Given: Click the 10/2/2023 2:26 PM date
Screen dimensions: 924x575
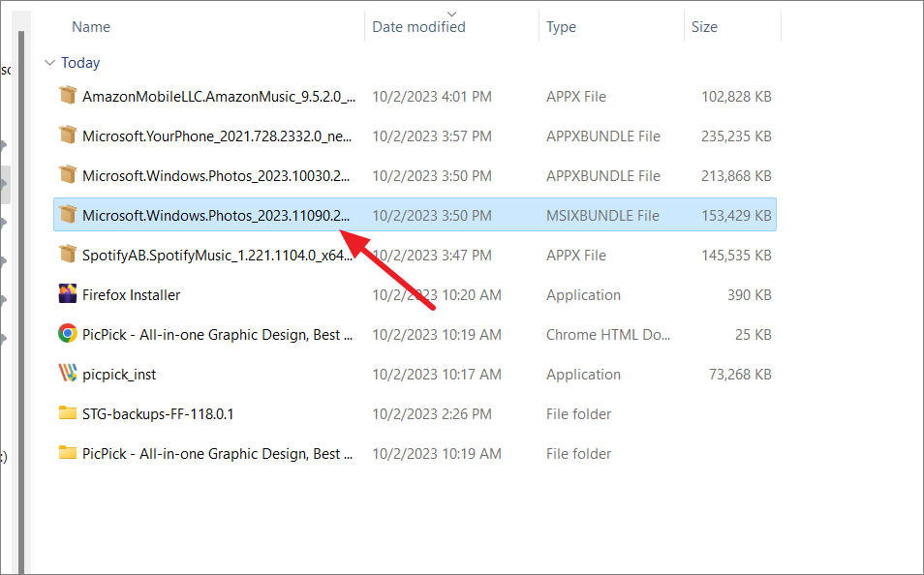Looking at the screenshot, I should [432, 414].
